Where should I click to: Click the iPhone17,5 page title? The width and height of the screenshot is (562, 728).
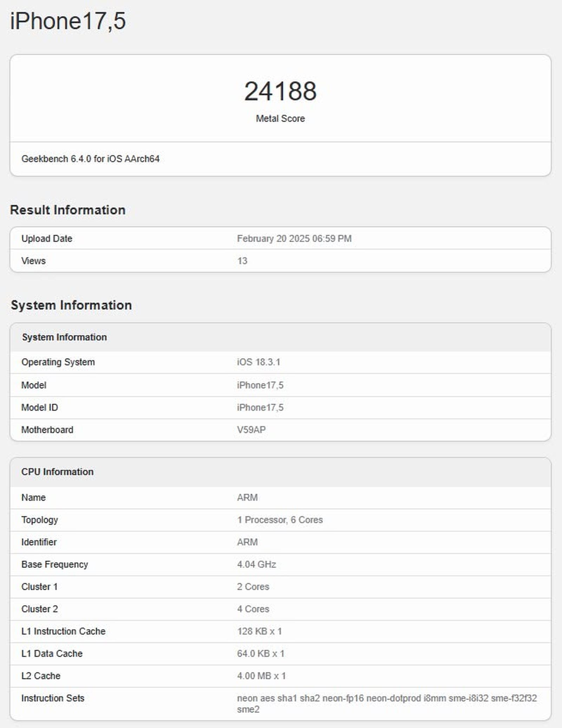[x=68, y=22]
